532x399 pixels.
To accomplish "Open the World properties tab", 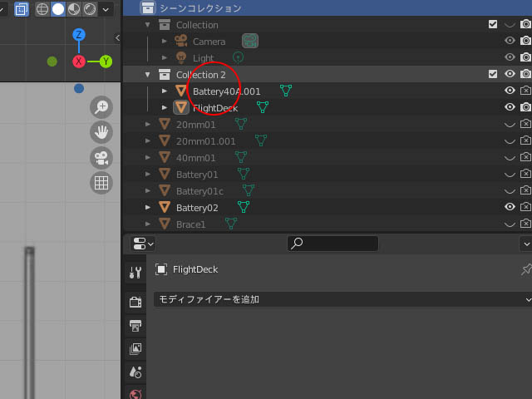I will tap(135, 393).
